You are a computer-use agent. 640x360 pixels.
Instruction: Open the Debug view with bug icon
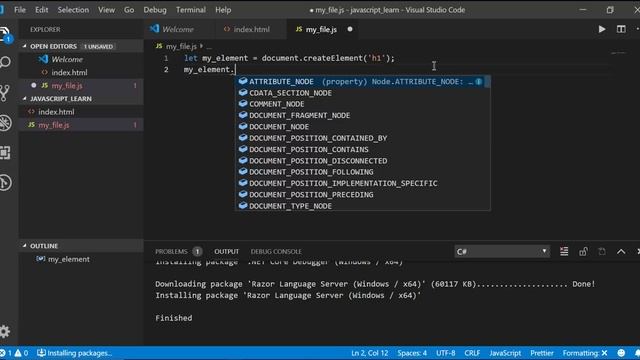5,123
